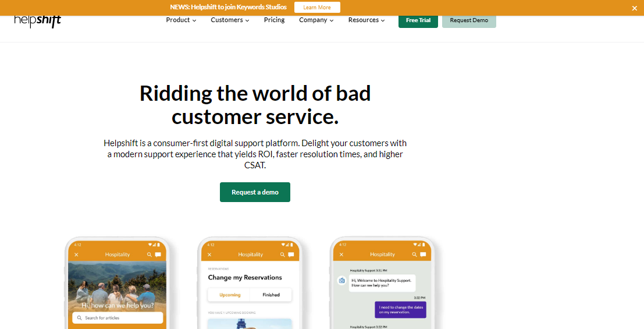Image resolution: width=644 pixels, height=329 pixels.
Task: Click chat bubble icon in the left phone mockup
Action: pos(158,254)
